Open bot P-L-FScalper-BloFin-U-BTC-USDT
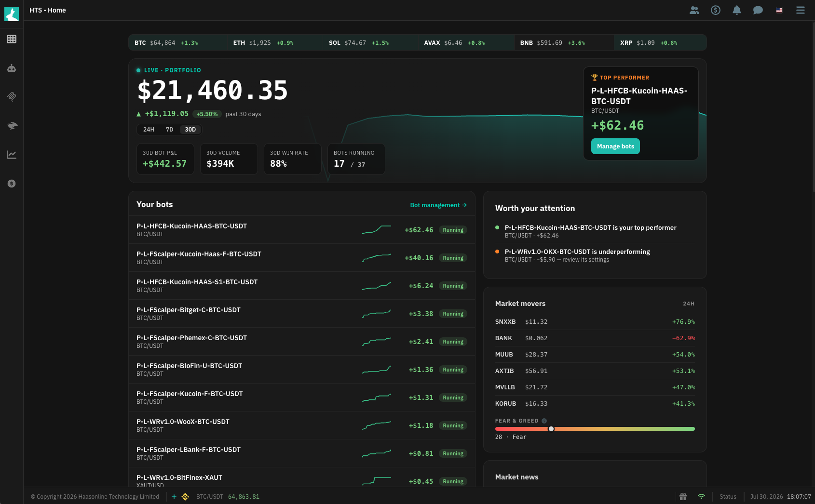The width and height of the screenshot is (815, 504). point(302,370)
